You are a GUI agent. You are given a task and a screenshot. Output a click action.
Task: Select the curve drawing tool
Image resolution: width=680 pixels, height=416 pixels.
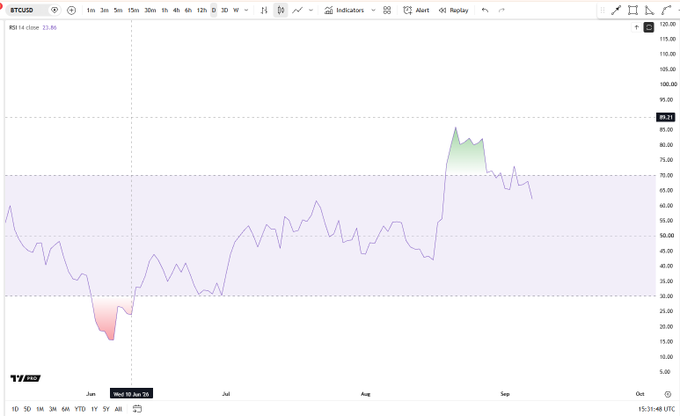pos(666,10)
